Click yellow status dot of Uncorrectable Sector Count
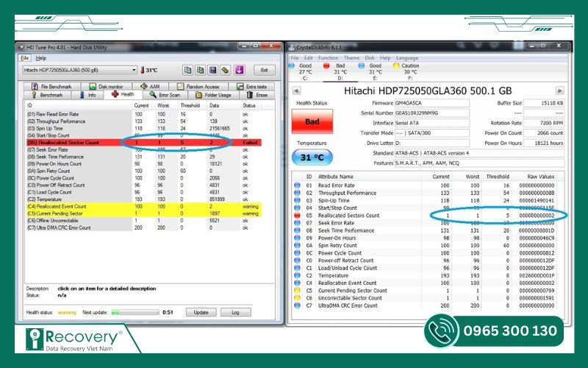 (298, 298)
